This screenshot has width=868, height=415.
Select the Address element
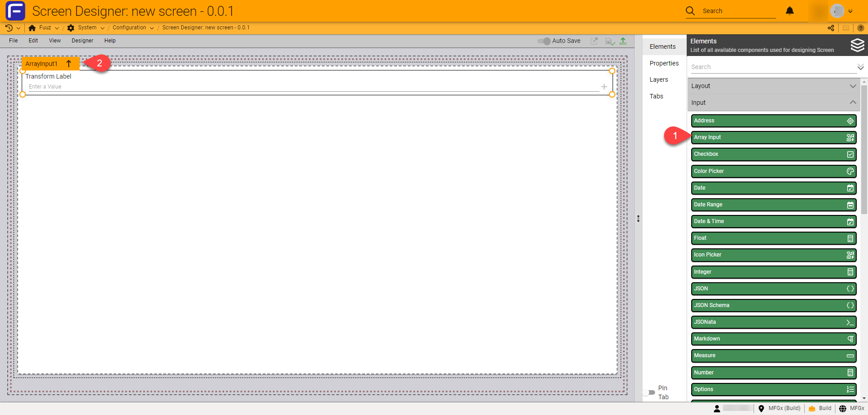tap(774, 121)
